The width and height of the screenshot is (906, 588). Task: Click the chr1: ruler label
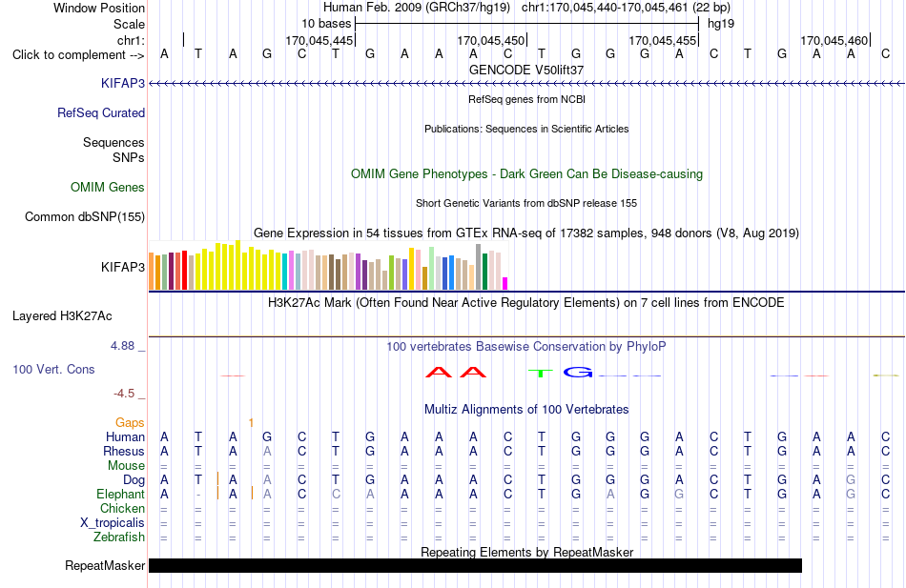131,40
